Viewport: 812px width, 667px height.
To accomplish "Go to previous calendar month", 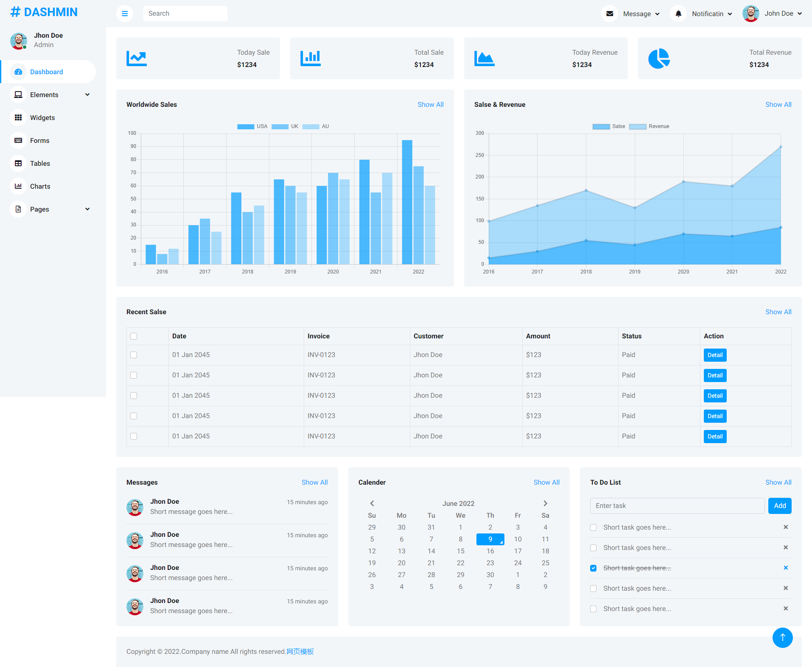I will [x=372, y=503].
